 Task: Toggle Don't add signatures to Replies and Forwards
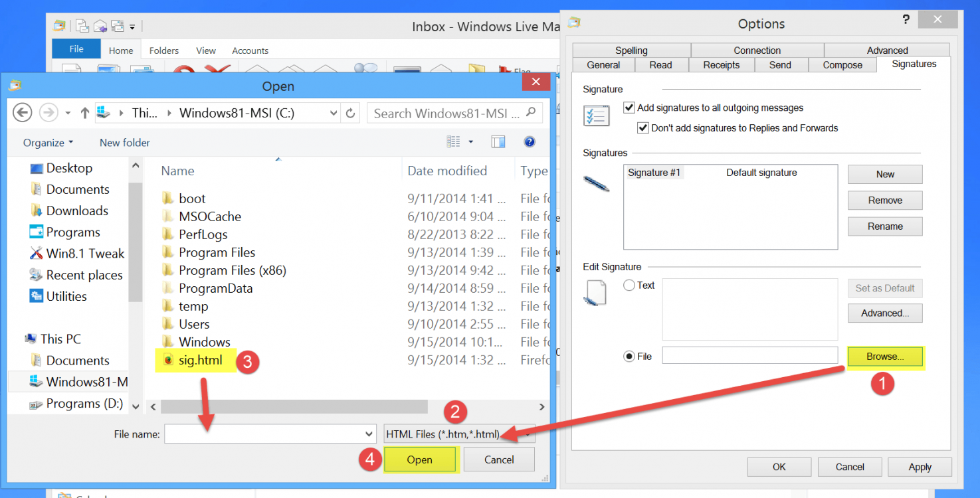tap(642, 127)
